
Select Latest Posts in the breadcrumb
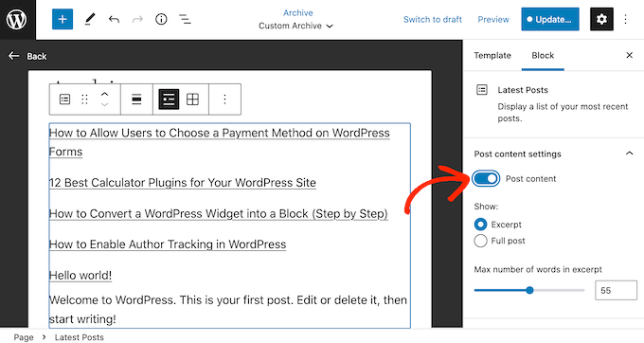coord(80,337)
